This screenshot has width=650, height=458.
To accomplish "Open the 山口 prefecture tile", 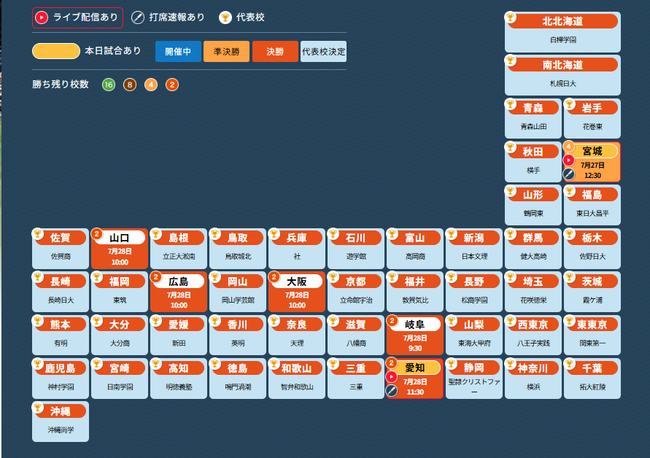I will pyautogui.click(x=119, y=248).
